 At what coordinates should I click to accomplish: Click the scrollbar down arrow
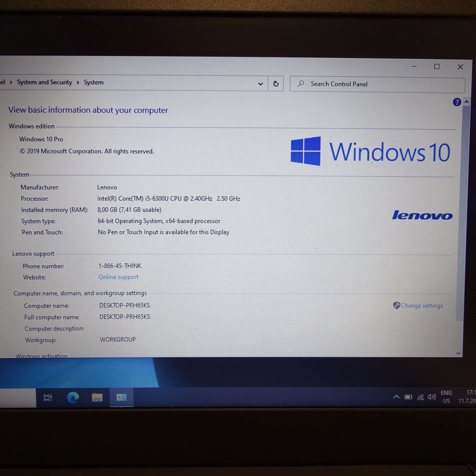pos(458,353)
